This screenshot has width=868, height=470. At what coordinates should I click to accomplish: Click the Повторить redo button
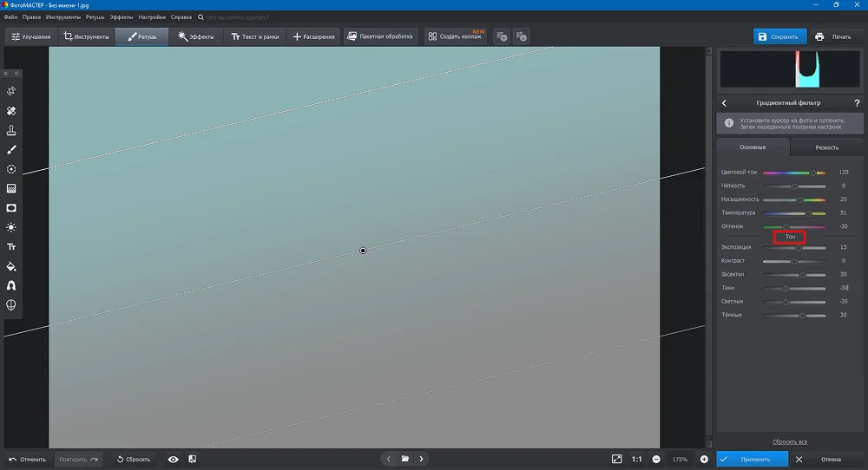tap(79, 459)
